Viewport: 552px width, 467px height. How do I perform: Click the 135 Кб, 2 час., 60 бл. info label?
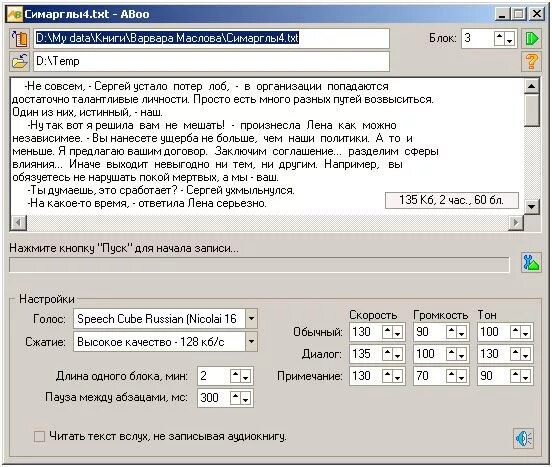[452, 200]
